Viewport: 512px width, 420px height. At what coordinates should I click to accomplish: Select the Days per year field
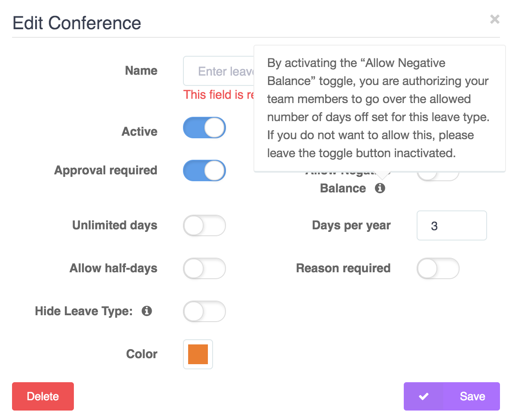(x=451, y=225)
